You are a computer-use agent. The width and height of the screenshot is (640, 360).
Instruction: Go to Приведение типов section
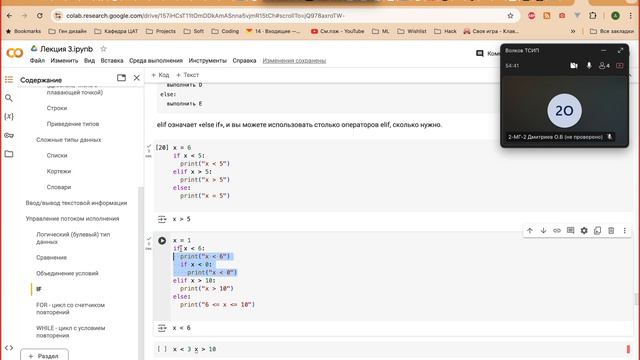pyautogui.click(x=73, y=124)
